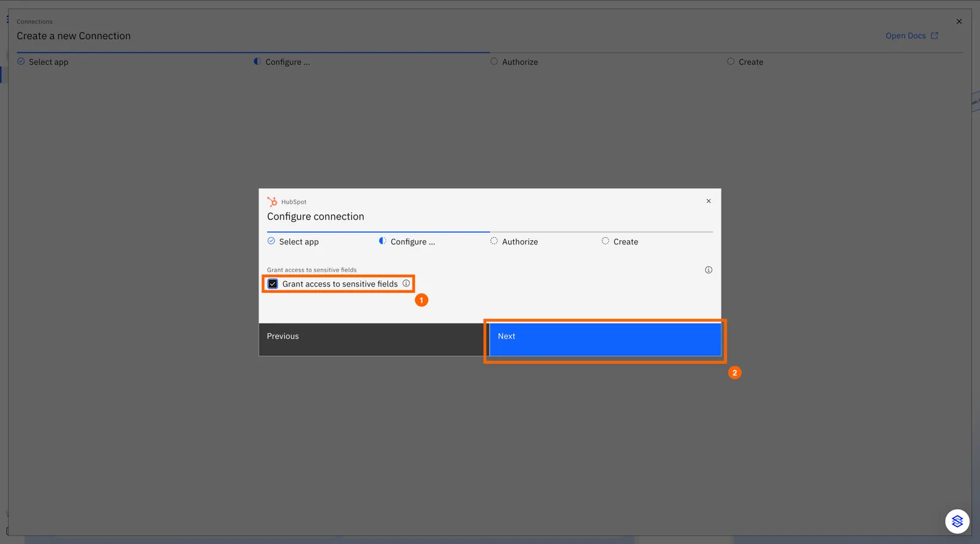Viewport: 980px width, 544px height.
Task: Click info icon at the right of the Grant access section
Action: (x=709, y=270)
